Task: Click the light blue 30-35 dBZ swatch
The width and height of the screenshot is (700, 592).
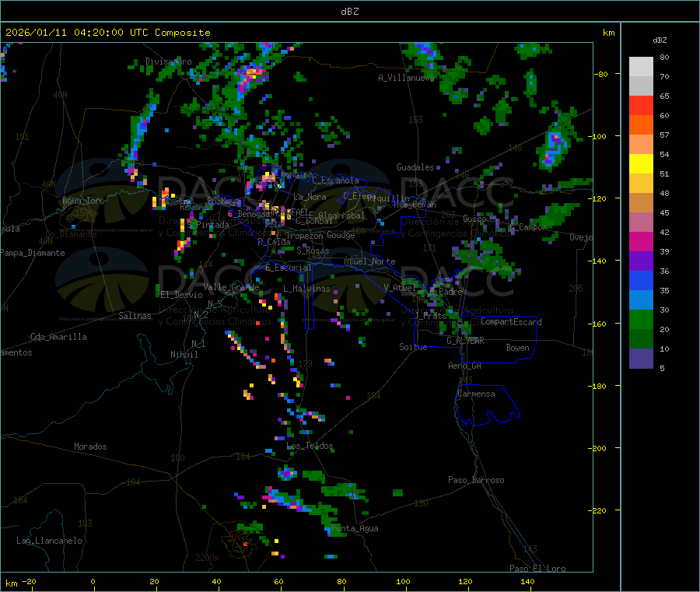Action: pyautogui.click(x=641, y=300)
